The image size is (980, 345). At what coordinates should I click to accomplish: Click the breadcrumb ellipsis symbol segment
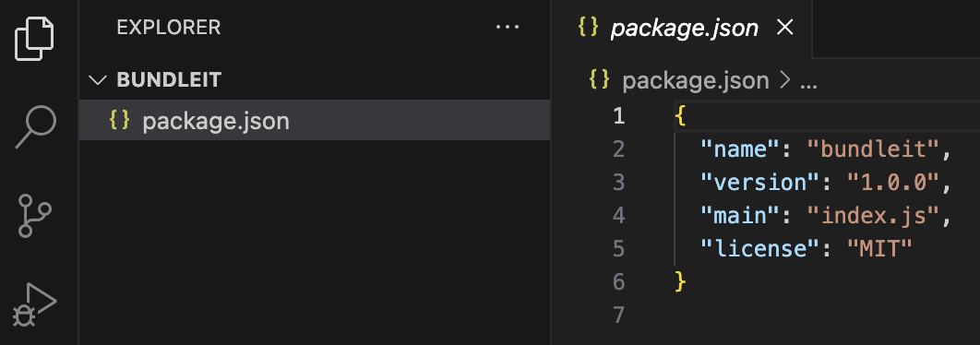coord(808,81)
